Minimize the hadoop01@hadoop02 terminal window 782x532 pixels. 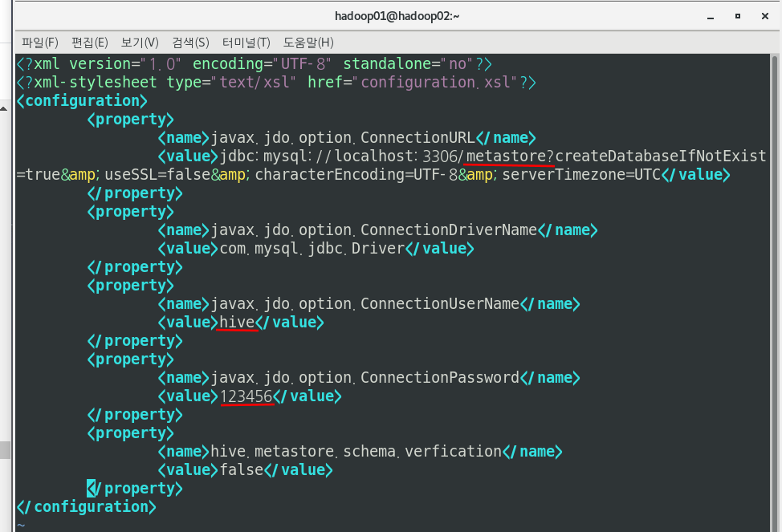711,17
